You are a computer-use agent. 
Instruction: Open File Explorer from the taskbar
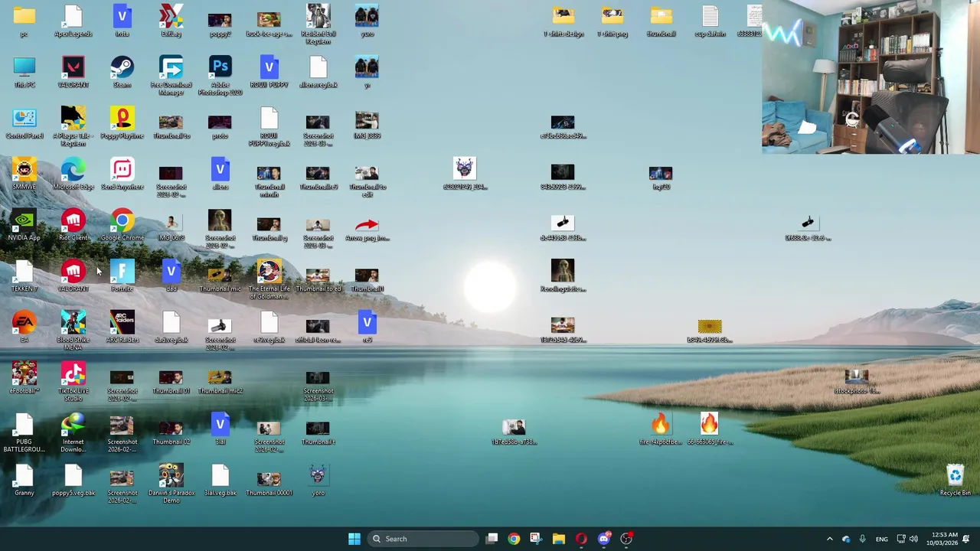click(559, 539)
